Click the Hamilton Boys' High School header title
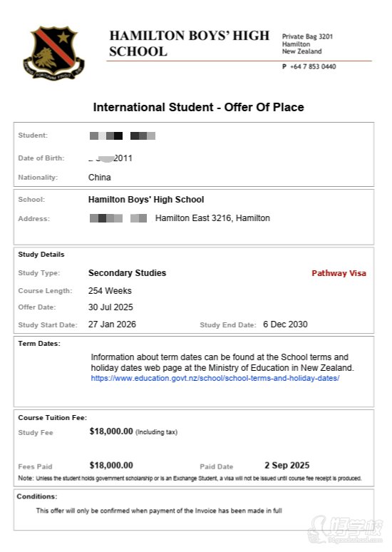 point(189,44)
